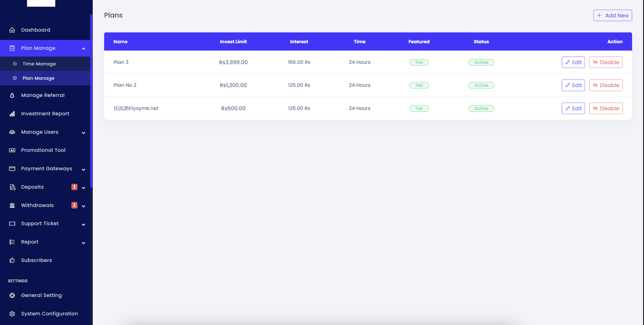
Task: Click Edit button for Plan 3
Action: (573, 62)
